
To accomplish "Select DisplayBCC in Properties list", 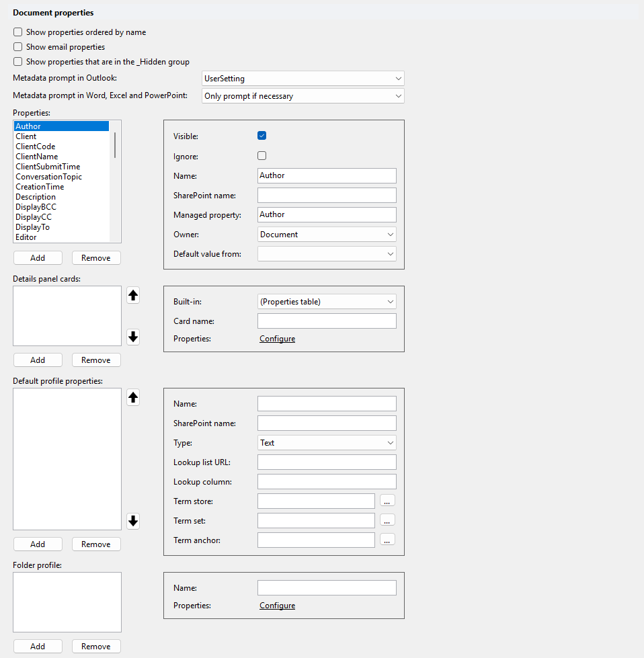I will click(61, 207).
